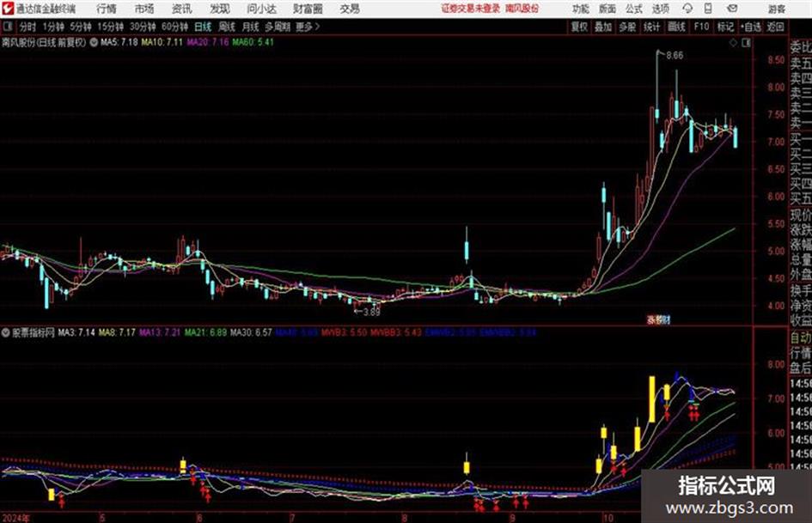Expand main chart indicator dropdown arrow
812x523 pixels.
[x=94, y=42]
